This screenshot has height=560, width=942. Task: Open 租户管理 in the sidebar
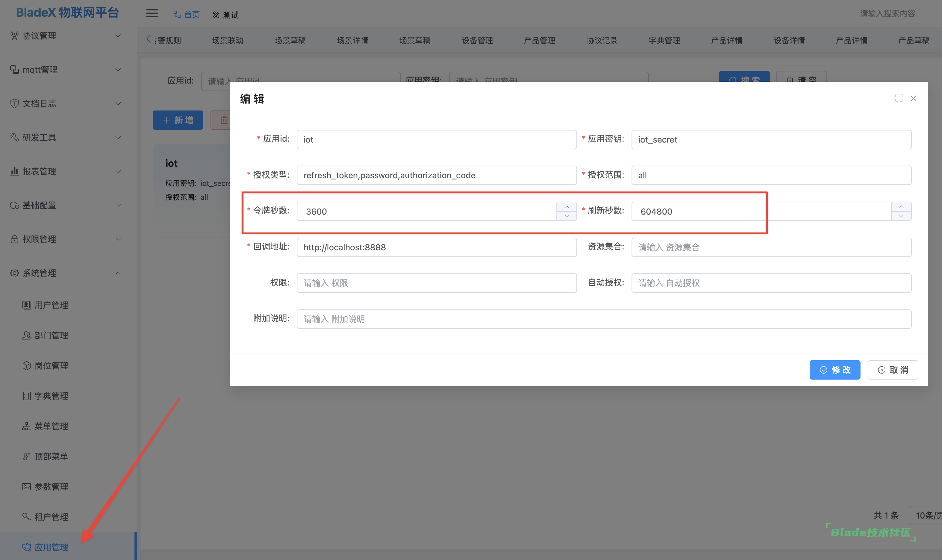click(x=51, y=517)
